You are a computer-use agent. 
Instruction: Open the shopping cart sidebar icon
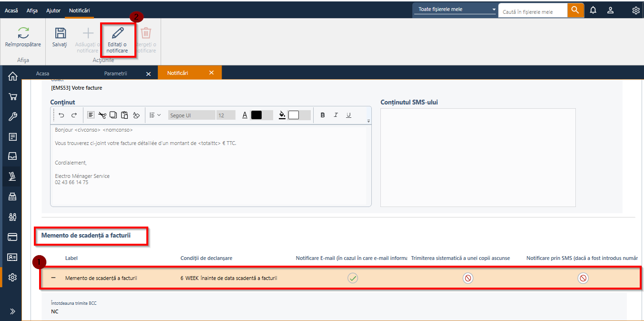coord(13,97)
